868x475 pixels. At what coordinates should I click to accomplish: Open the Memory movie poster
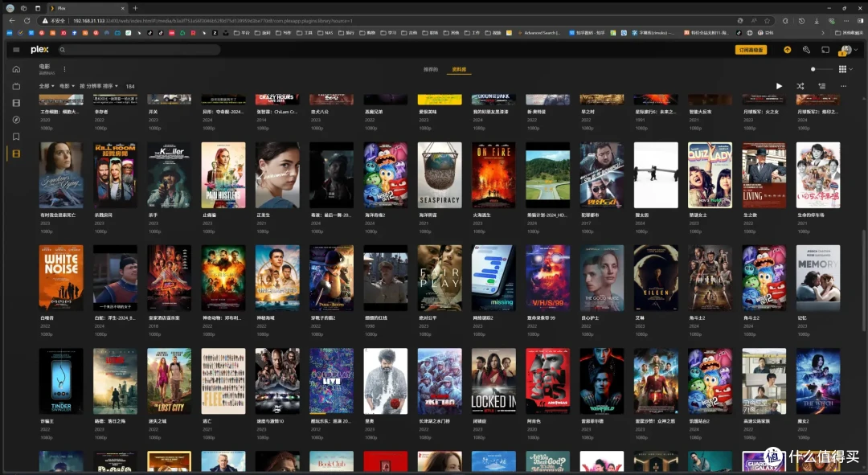click(x=818, y=278)
